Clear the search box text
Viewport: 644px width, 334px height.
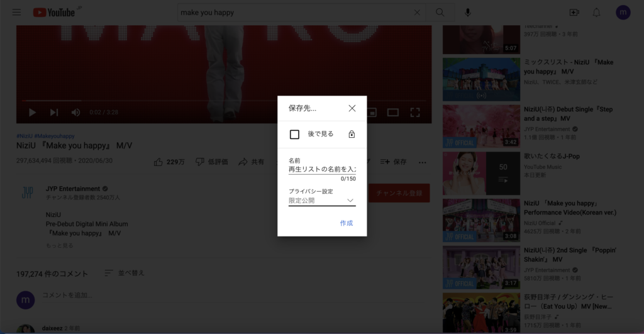[x=418, y=13]
